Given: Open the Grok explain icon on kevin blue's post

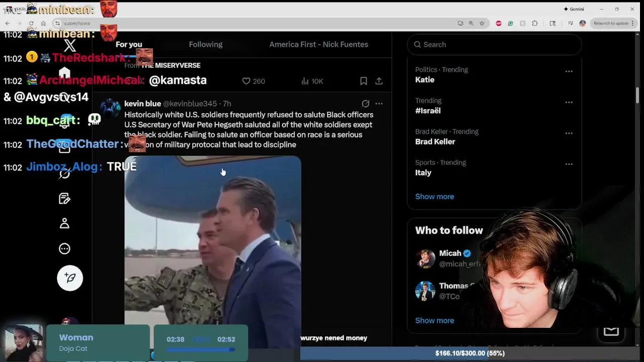Looking at the screenshot, I should click(366, 104).
